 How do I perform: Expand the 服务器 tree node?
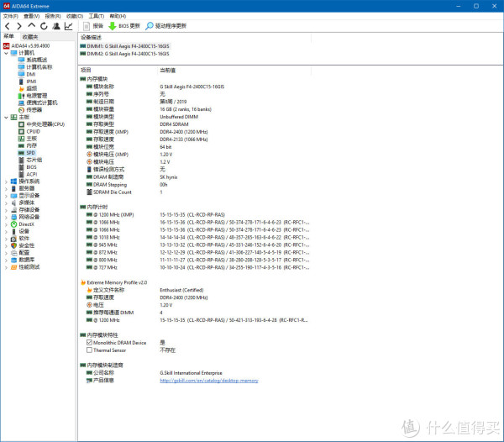(6, 189)
